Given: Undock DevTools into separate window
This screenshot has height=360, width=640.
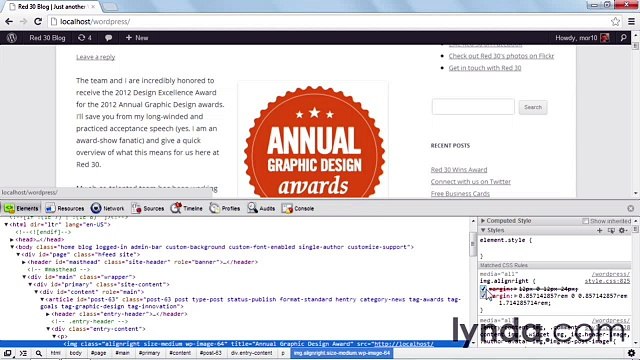Looking at the screenshot, I should click(7, 353).
